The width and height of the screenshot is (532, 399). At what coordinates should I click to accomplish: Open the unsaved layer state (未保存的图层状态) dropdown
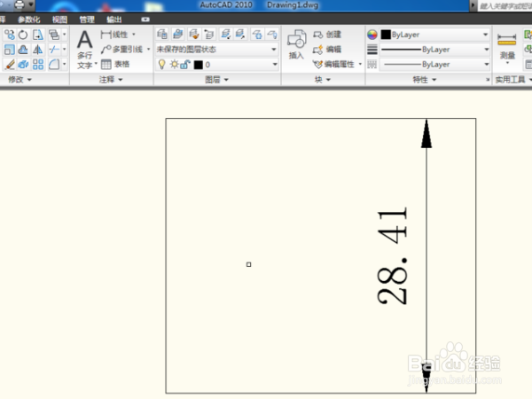click(217, 50)
